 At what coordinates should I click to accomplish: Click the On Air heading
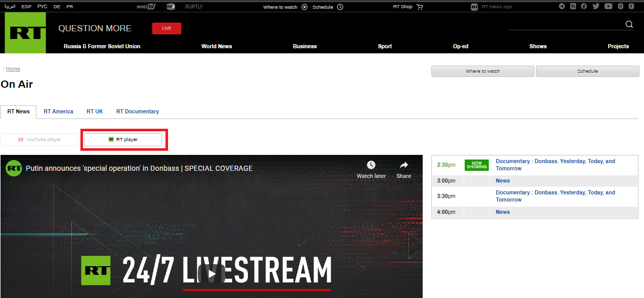pos(17,85)
